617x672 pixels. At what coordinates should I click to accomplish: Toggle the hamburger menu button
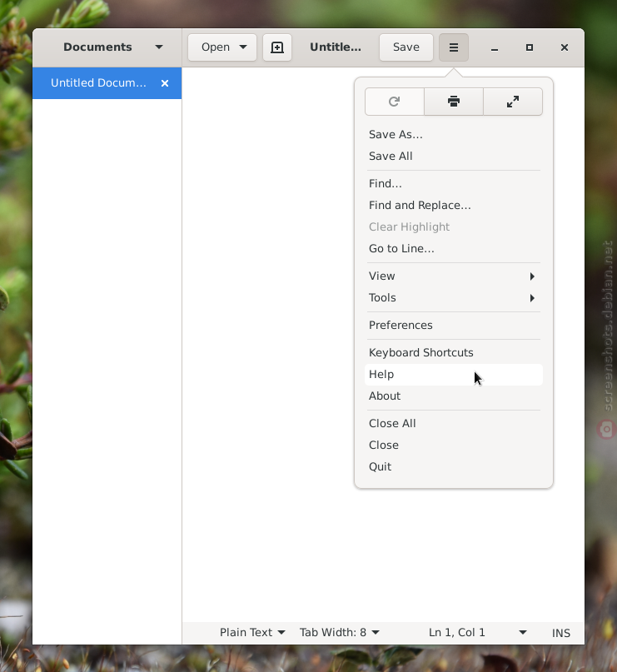(454, 47)
